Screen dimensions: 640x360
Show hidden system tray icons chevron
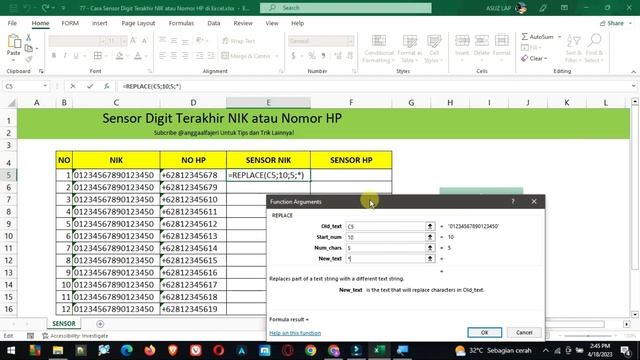click(546, 351)
